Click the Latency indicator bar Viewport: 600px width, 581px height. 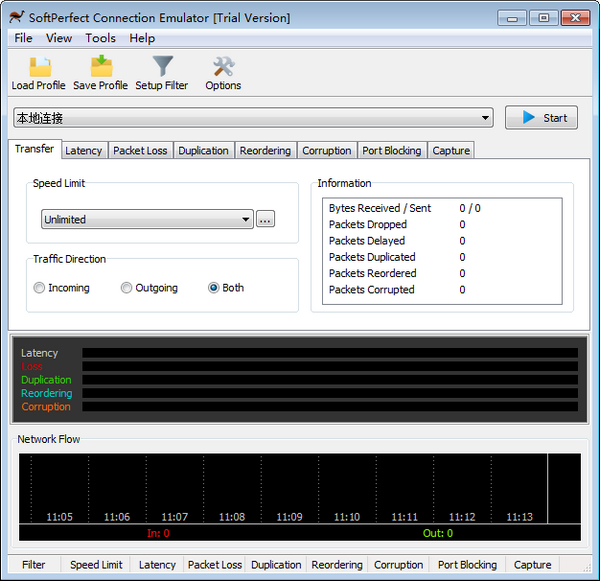(330, 353)
